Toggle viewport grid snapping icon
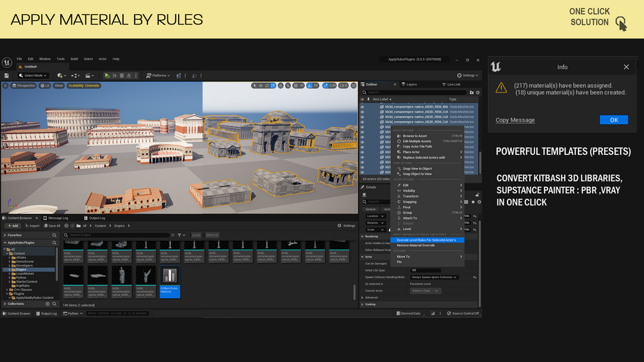Viewport: 644px width, 362px height. pos(295,85)
